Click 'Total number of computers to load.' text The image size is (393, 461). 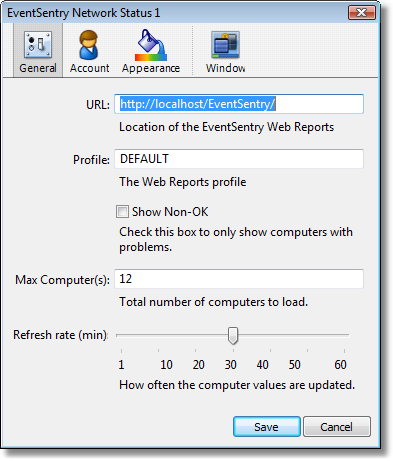pyautogui.click(x=213, y=302)
